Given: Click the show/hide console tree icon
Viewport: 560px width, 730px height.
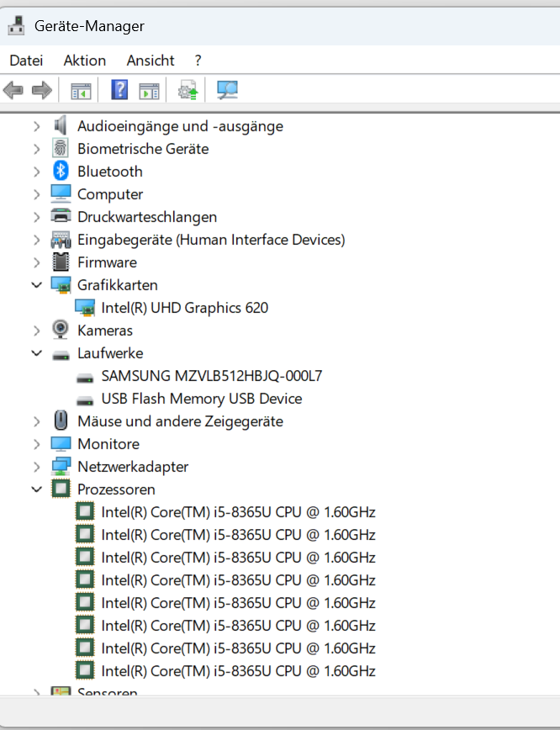Looking at the screenshot, I should click(x=81, y=90).
